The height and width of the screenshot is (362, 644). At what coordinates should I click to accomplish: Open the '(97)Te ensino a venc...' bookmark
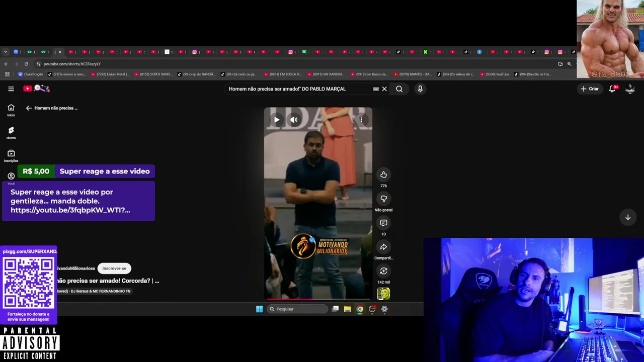coord(67,74)
